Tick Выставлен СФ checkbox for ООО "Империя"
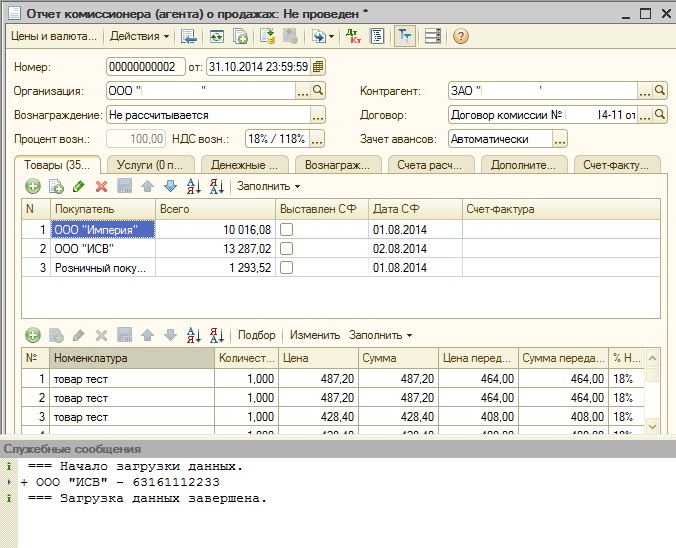This screenshot has width=676, height=548. (x=287, y=230)
